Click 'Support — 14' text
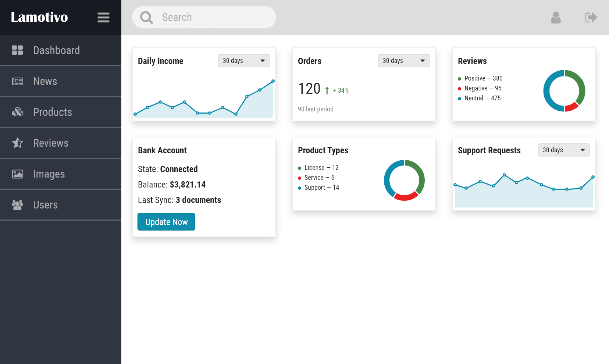This screenshot has height=364, width=609. tap(322, 188)
